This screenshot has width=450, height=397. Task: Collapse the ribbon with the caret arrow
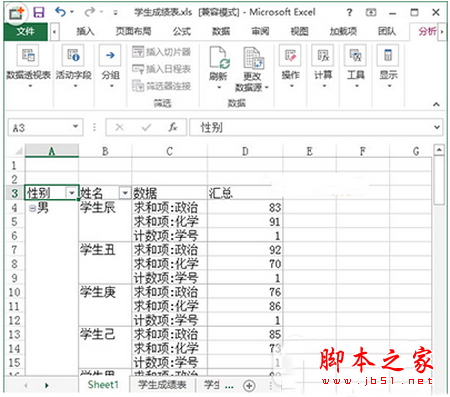click(x=436, y=104)
